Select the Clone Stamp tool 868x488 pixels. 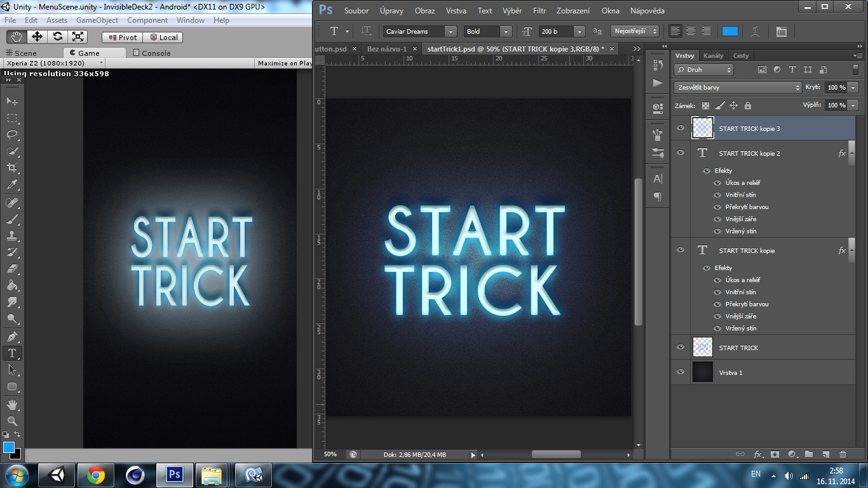12,236
